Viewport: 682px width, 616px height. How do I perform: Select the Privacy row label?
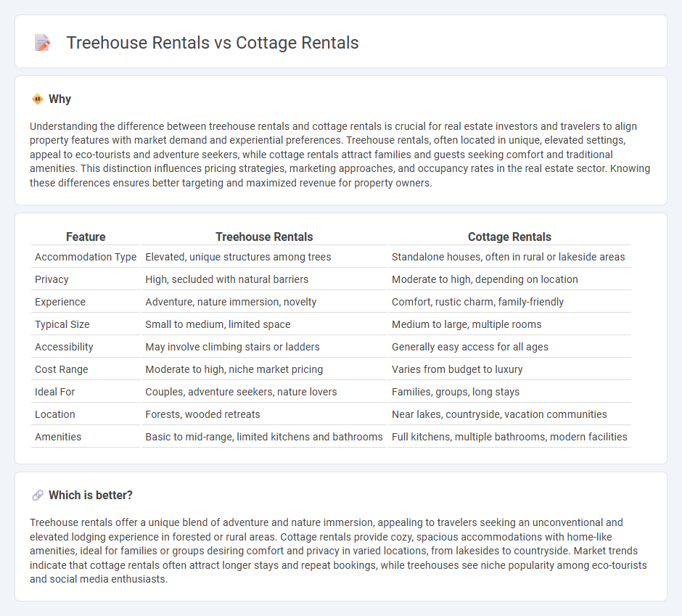pyautogui.click(x=52, y=279)
